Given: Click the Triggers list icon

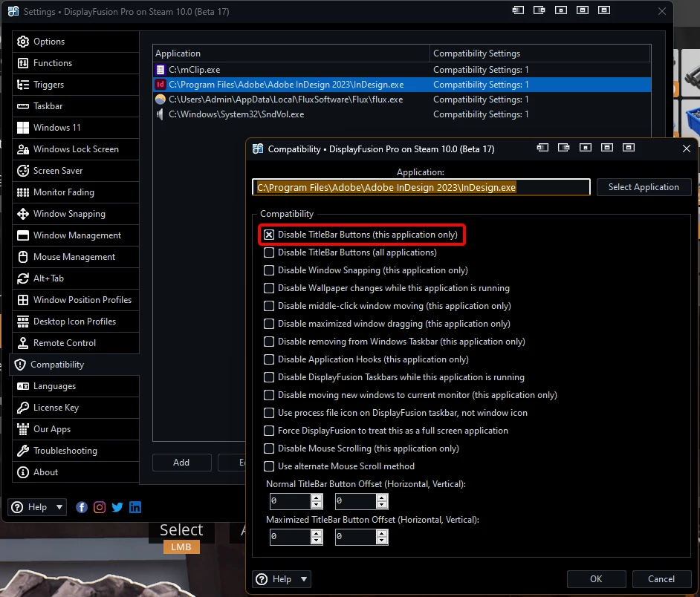Looking at the screenshot, I should (x=23, y=85).
